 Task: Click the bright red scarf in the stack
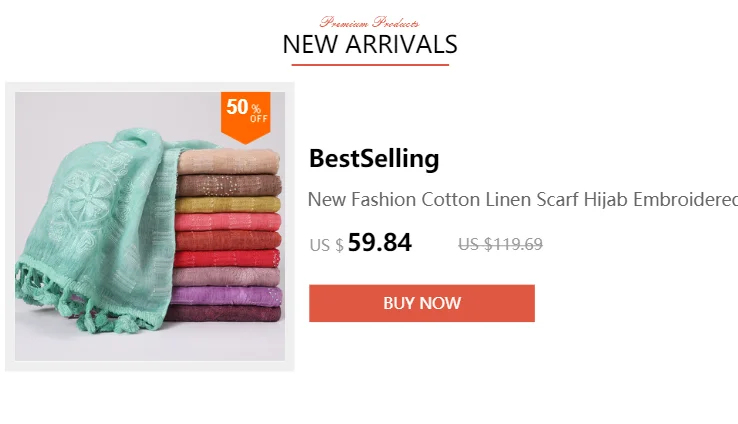(x=227, y=258)
